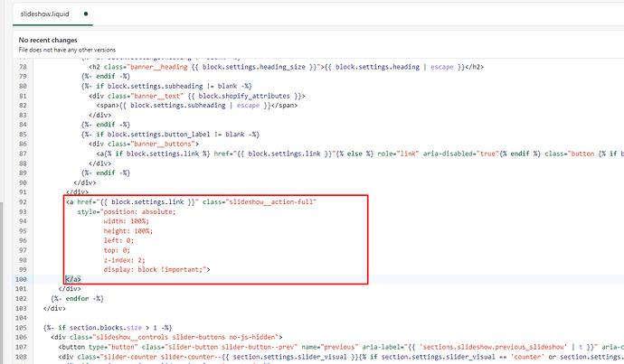
Task: Click the slideshow__action-full anchor line
Action: [x=191, y=201]
